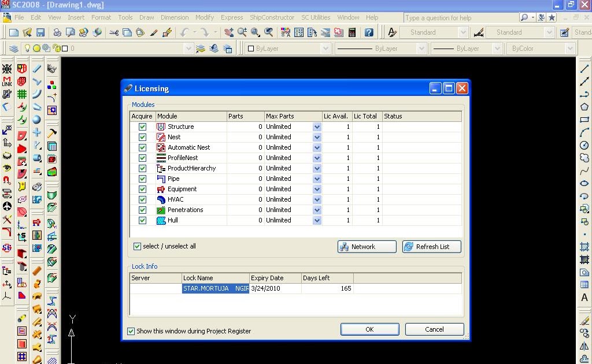592x364 pixels.
Task: Click the hammer icon on left toolbar
Action: [52, 133]
